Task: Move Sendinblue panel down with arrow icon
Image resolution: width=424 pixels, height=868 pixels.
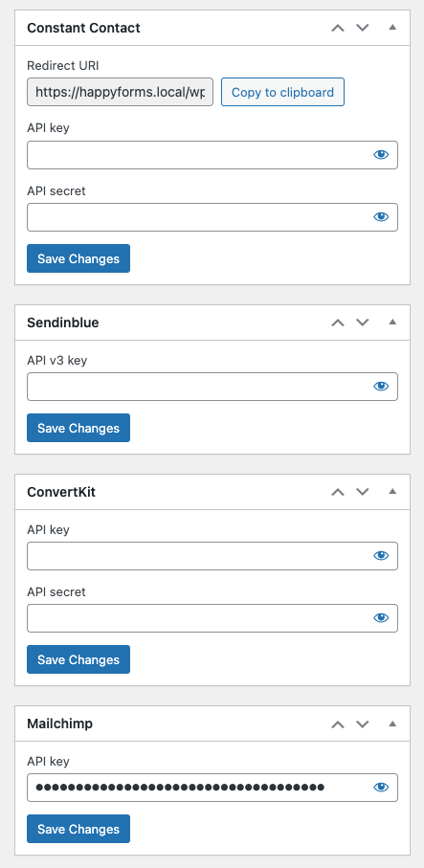Action: click(x=362, y=323)
